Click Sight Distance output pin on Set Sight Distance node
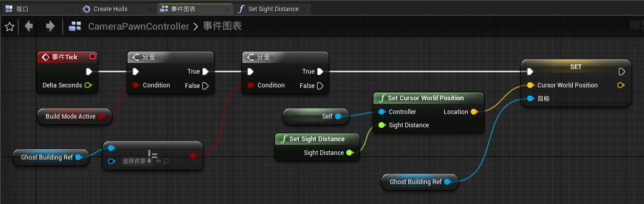Screen dimensions: 644x204 [x=349, y=152]
